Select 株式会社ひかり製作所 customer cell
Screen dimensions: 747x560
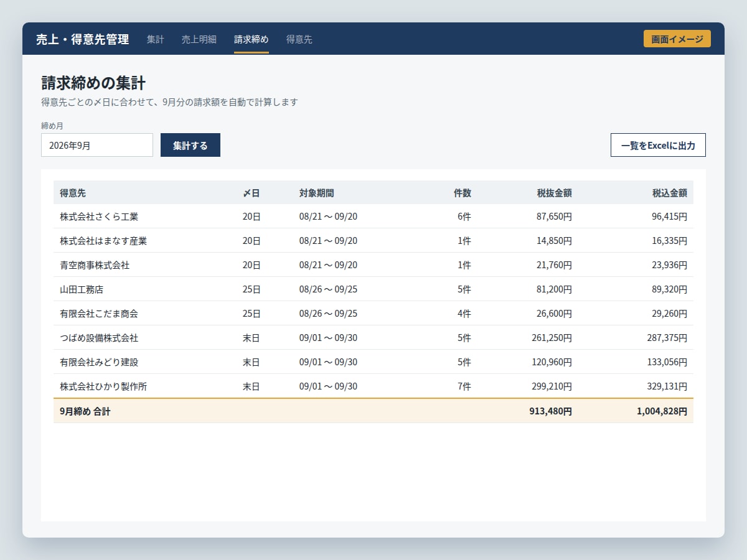point(103,386)
